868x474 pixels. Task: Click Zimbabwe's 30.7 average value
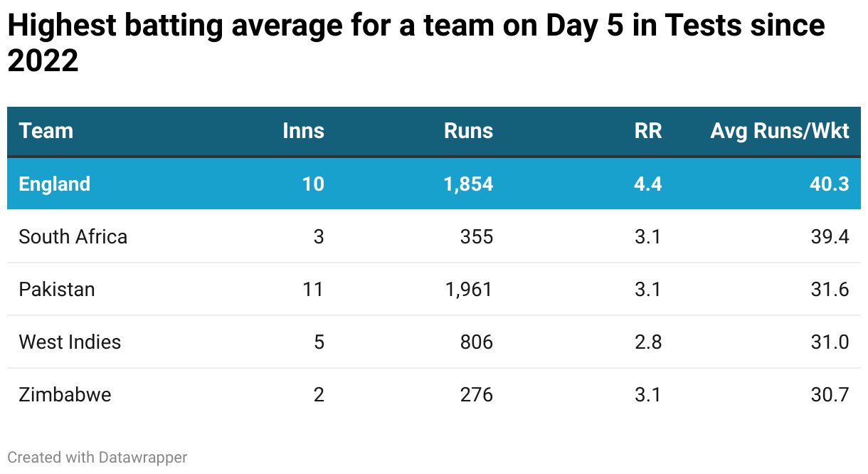point(830,394)
